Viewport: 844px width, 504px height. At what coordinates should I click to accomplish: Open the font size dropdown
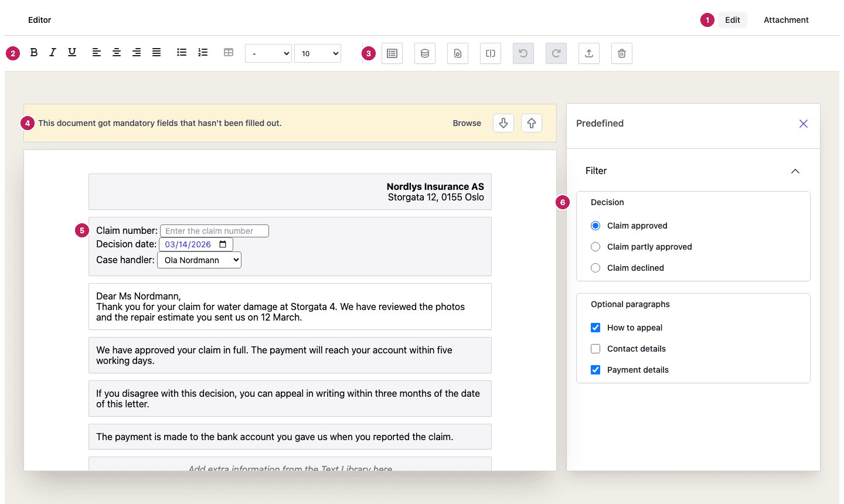[318, 53]
